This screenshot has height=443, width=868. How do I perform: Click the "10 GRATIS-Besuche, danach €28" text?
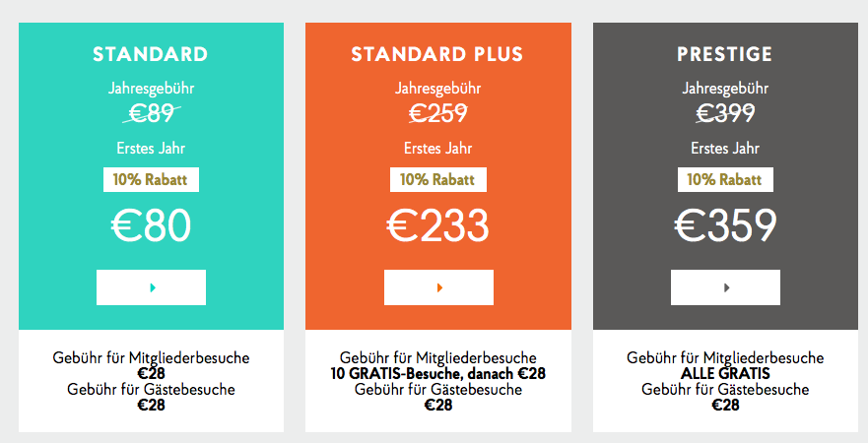point(437,373)
